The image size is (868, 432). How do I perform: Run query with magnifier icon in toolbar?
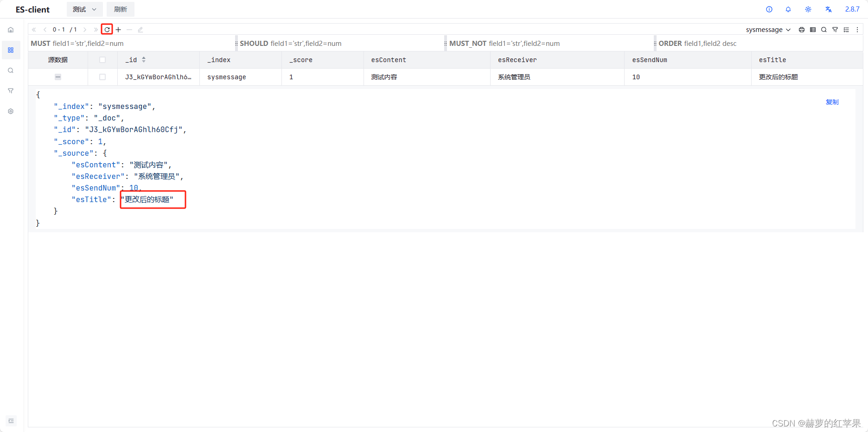[824, 30]
